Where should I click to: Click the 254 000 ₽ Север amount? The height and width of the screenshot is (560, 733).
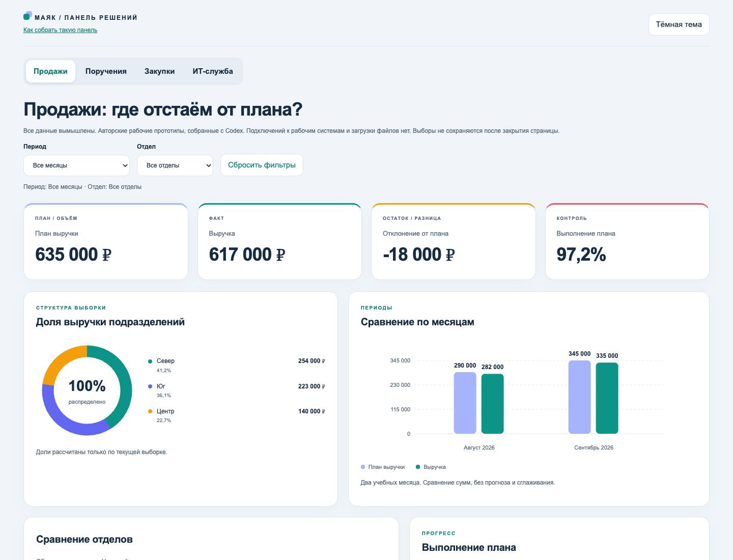coord(312,361)
